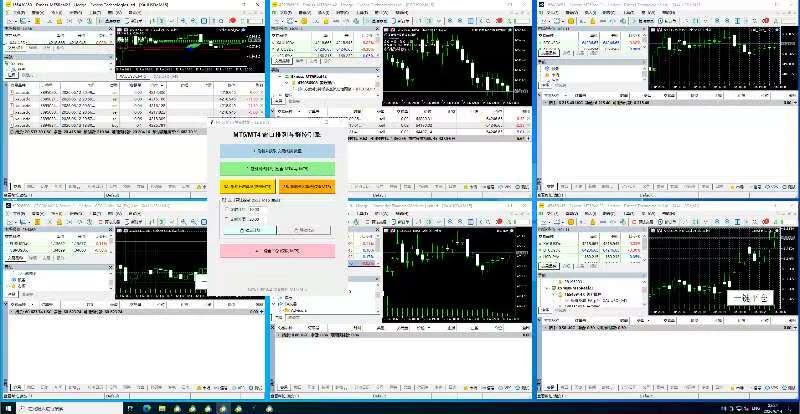Viewport: 800px width, 414px height.
Task: Click the red circle icon in bottom-right window toolbar
Action: [765, 222]
